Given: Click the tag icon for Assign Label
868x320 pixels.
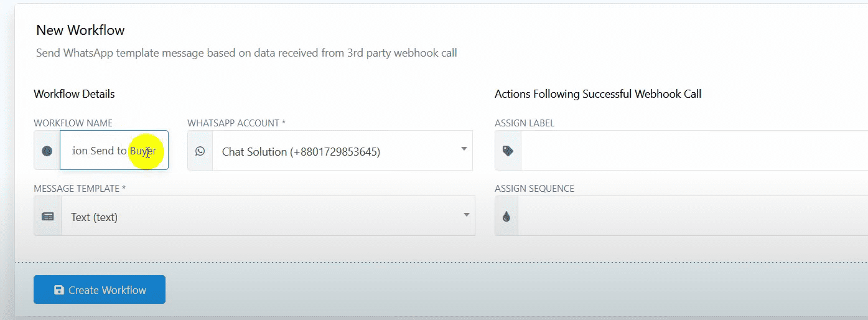Looking at the screenshot, I should 508,151.
